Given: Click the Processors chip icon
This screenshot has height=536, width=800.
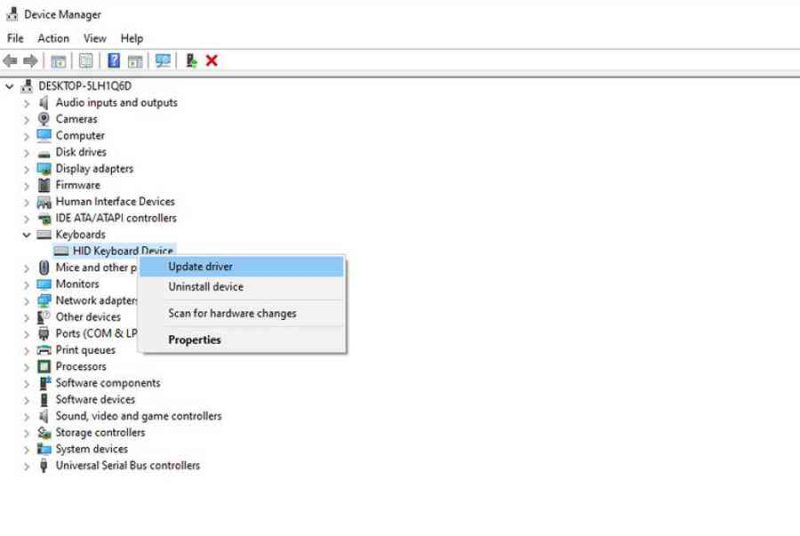Looking at the screenshot, I should coord(44,366).
